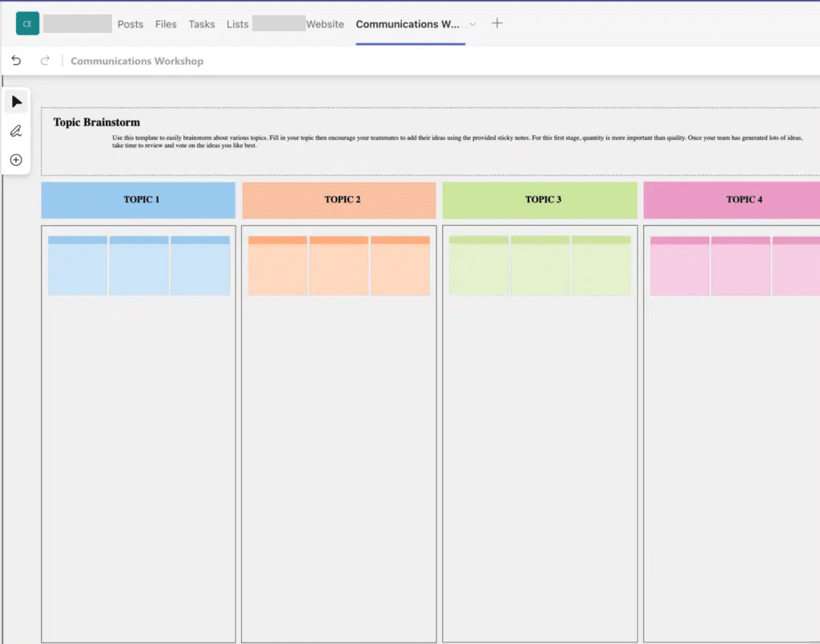The image size is (820, 644).
Task: Select the orange TOPIC 2 header
Action: click(339, 199)
